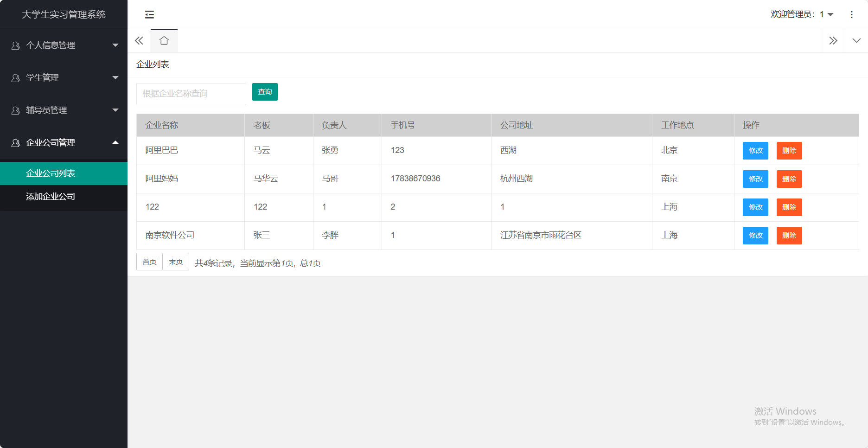868x448 pixels.
Task: Click phone number 17838670936
Action: pos(415,179)
